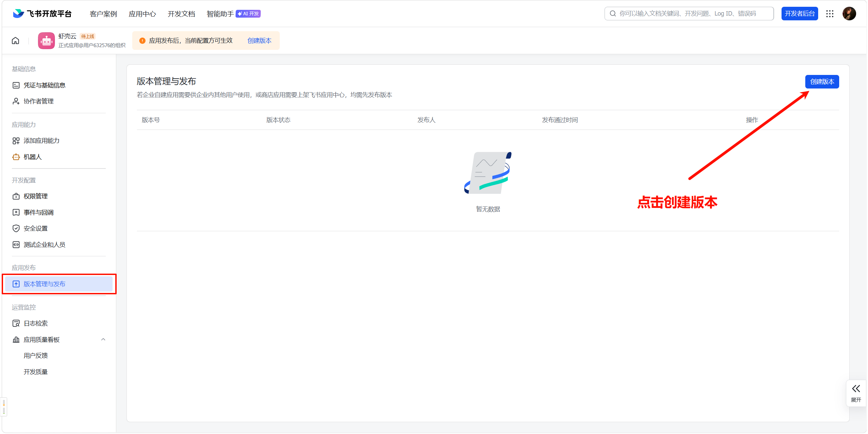This screenshot has width=868, height=434.
Task: Open 日志检索 under 运营监控
Action: click(x=36, y=323)
